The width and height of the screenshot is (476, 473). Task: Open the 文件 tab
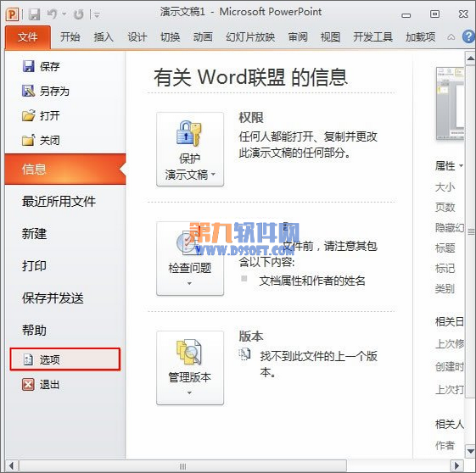click(28, 37)
